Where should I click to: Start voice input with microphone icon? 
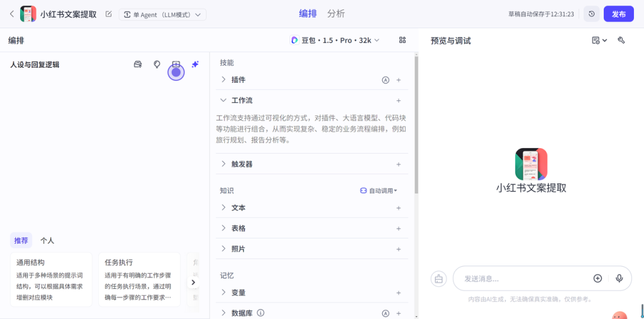(619, 278)
